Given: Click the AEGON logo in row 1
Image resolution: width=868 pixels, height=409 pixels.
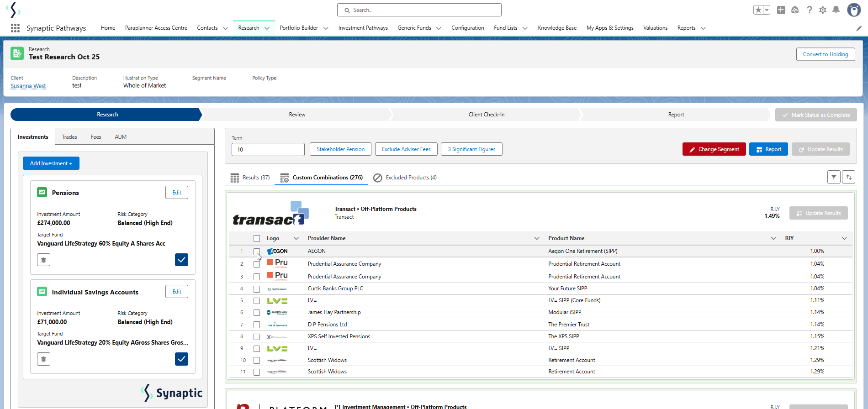Looking at the screenshot, I should pos(277,251).
